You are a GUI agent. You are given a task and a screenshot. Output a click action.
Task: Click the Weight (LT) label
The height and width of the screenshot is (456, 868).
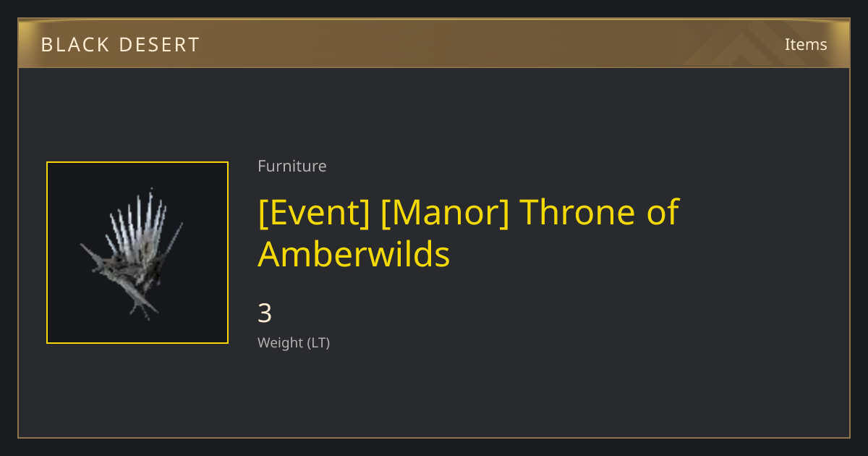pos(294,342)
